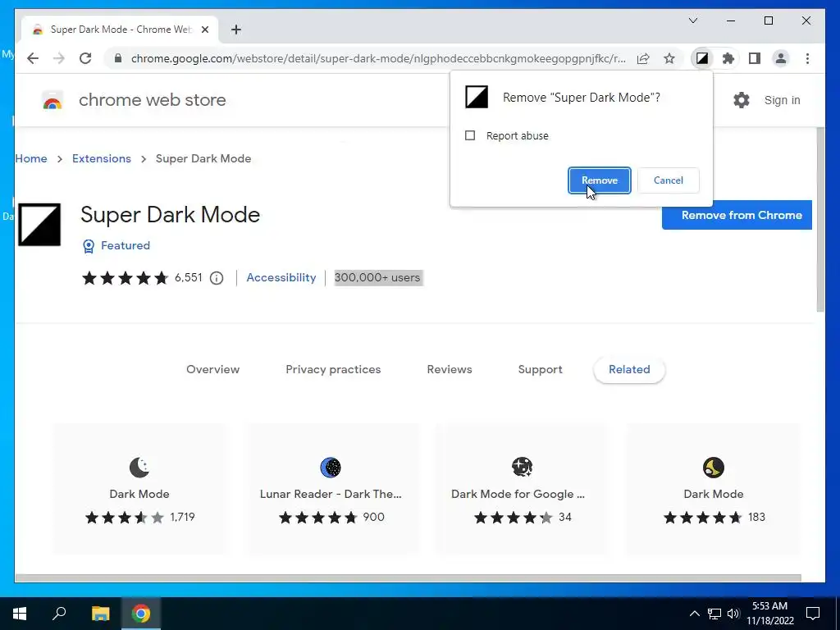840x630 pixels.
Task: Click the Chrome Web Store rainbow logo
Action: pyautogui.click(x=52, y=100)
